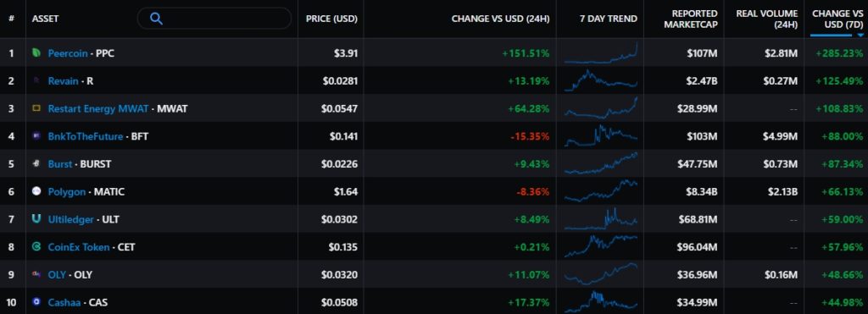Sort by Change vs USD (7D) column
868x314 pixels.
(838, 19)
